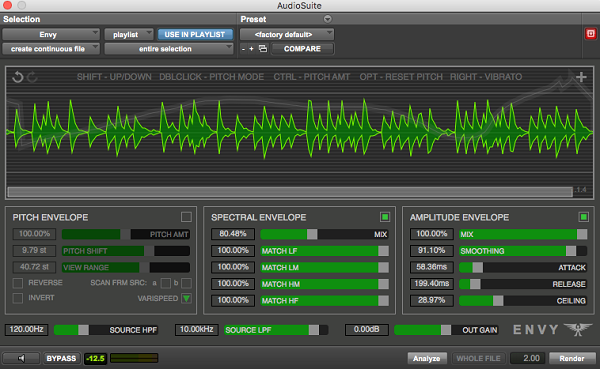Image resolution: width=600 pixels, height=369 pixels.
Task: Open the Envy plug-in selector dropdown
Action: tap(51, 34)
